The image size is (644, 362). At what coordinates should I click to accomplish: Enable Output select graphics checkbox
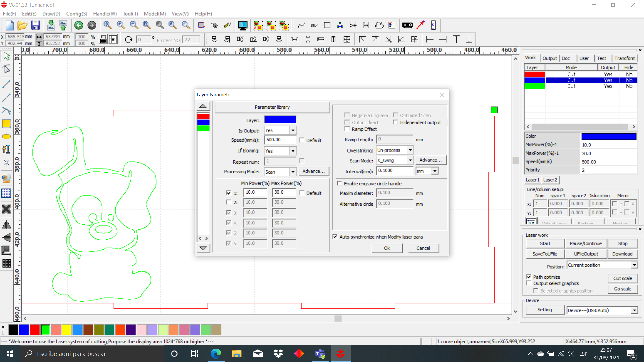(x=529, y=283)
